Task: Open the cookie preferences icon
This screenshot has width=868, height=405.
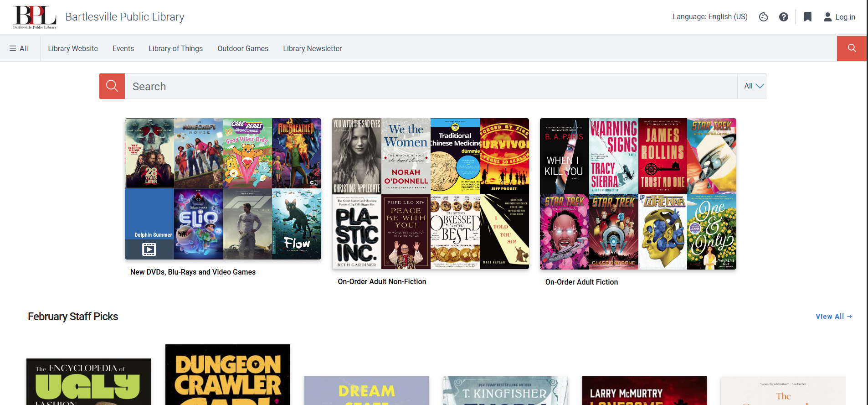Action: (764, 17)
